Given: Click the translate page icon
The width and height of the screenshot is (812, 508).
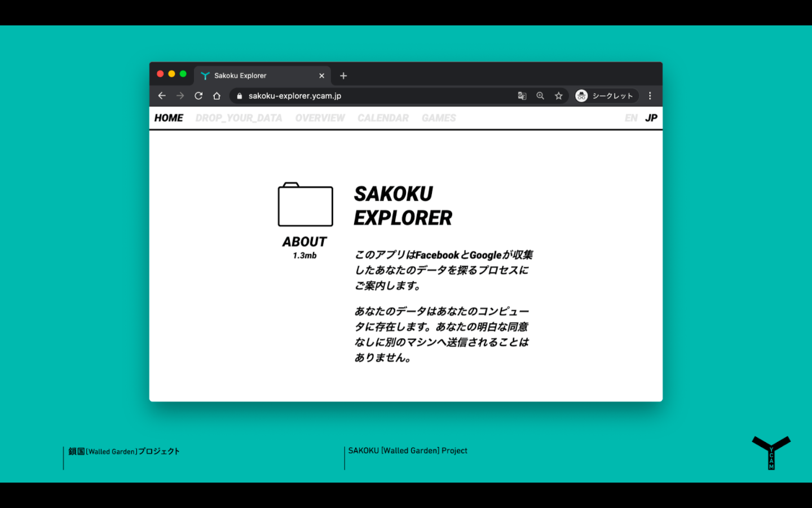Looking at the screenshot, I should (522, 96).
